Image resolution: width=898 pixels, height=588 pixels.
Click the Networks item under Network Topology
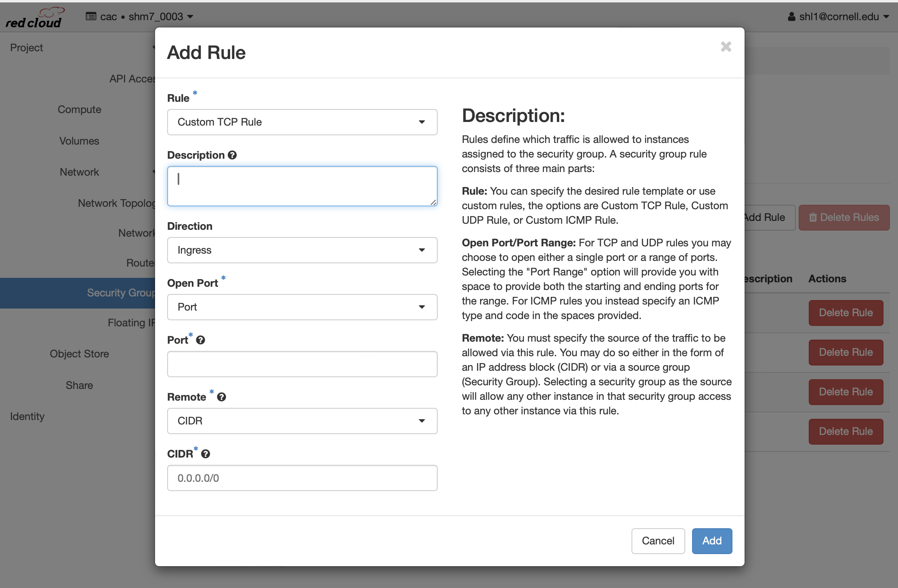136,233
